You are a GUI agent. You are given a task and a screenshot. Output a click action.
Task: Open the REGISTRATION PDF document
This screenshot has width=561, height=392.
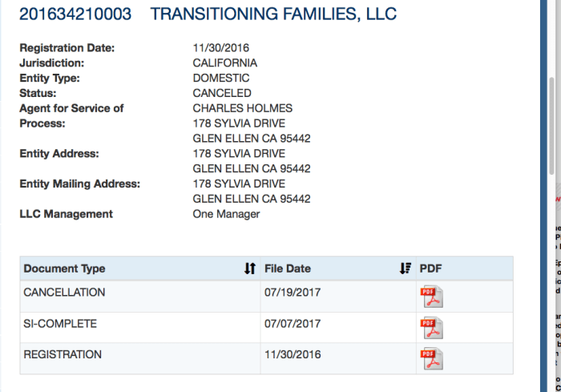[432, 358]
